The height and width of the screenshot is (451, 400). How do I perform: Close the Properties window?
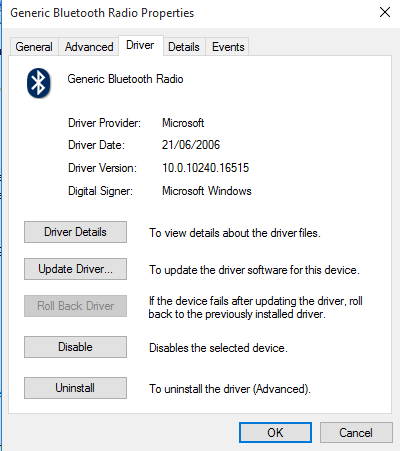385,12
